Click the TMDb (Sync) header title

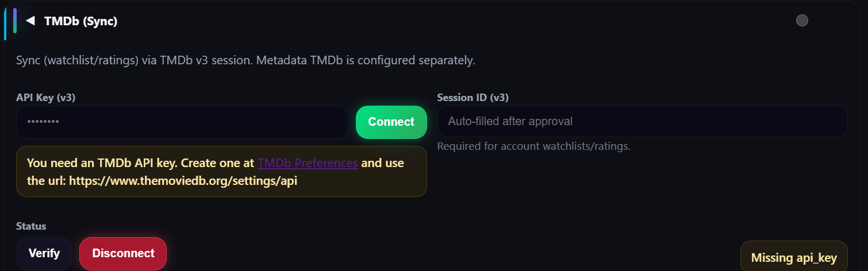pyautogui.click(x=80, y=22)
